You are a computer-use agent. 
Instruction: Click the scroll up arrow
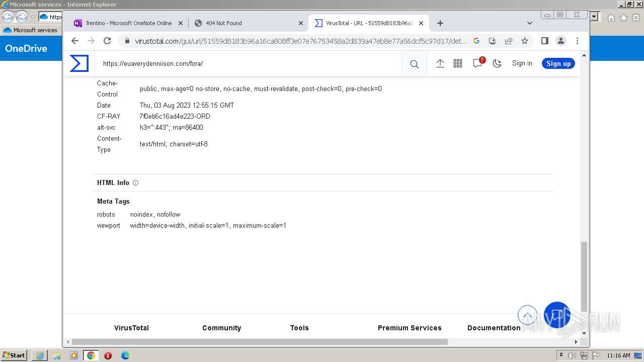tap(584, 55)
